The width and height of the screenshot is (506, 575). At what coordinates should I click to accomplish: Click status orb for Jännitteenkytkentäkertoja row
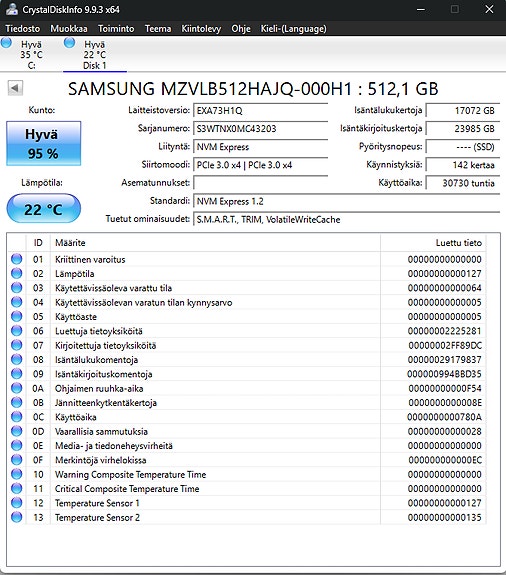16,402
